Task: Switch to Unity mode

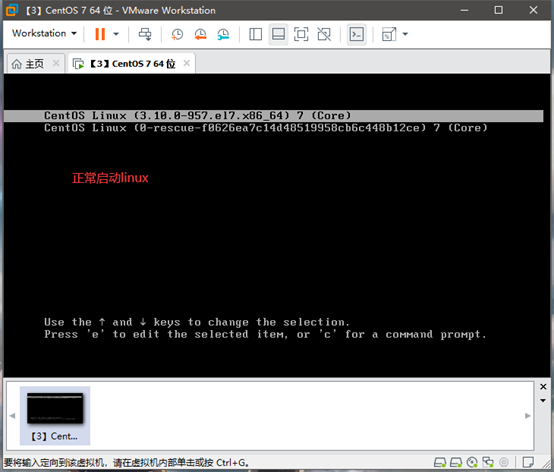Action: click(x=324, y=34)
